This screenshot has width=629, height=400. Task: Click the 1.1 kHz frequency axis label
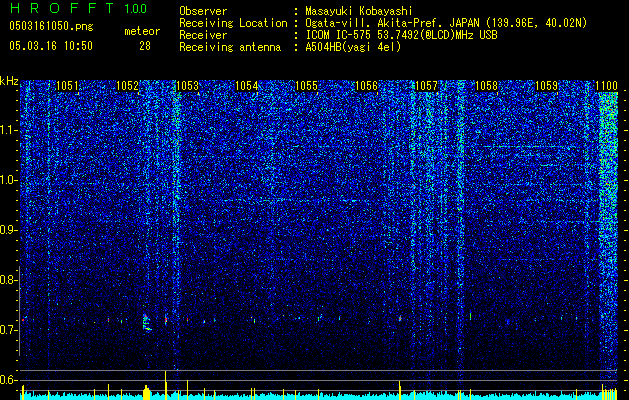pos(9,130)
